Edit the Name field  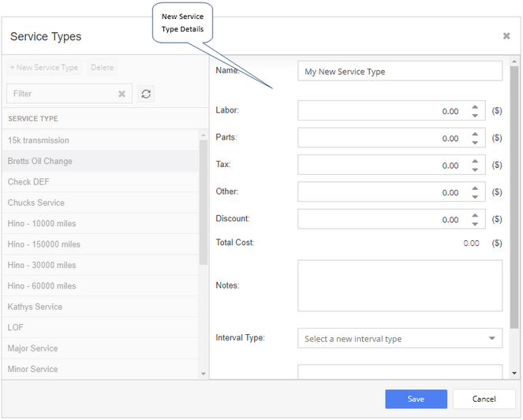400,71
